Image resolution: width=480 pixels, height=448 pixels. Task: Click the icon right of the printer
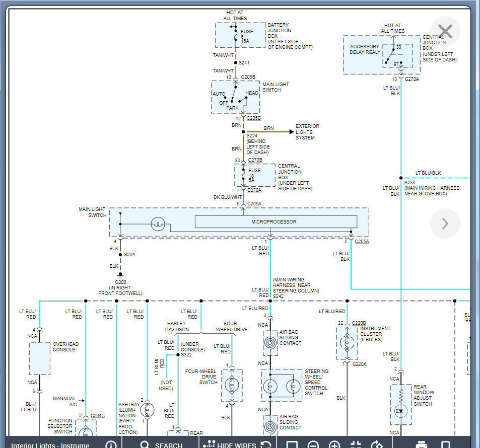tap(445, 444)
